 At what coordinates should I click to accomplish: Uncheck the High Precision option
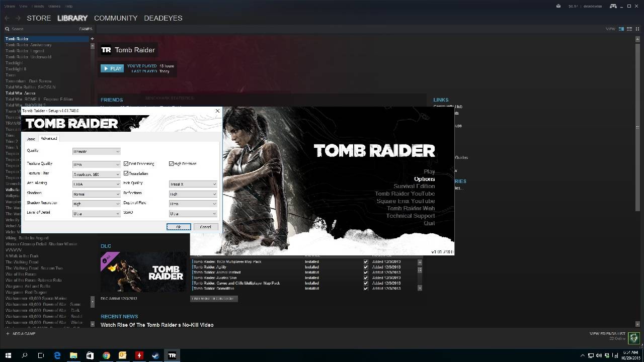[171, 163]
